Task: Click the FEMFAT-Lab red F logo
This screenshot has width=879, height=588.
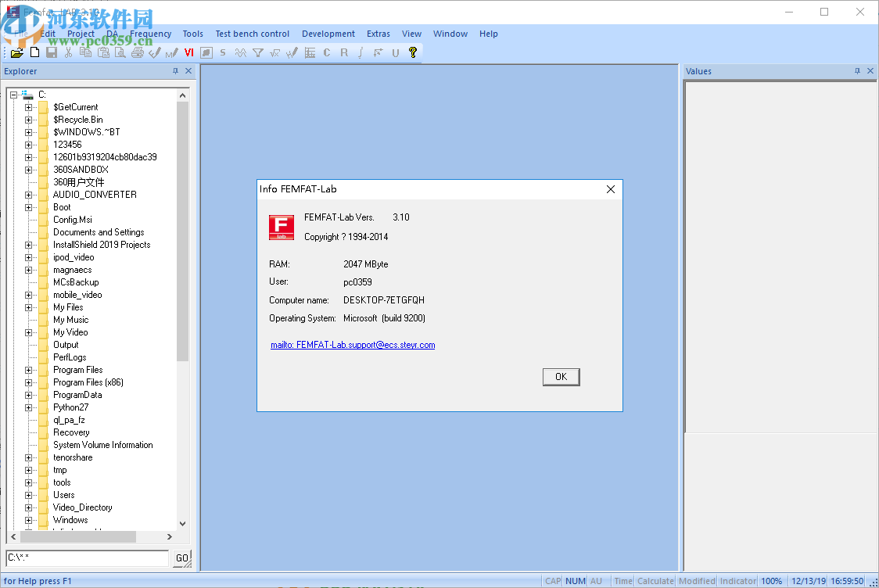Action: click(x=282, y=228)
